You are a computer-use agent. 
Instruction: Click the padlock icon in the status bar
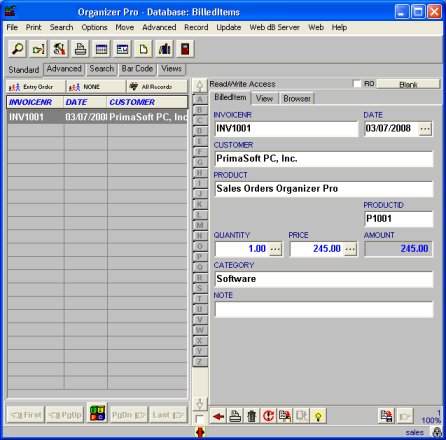click(x=437, y=432)
